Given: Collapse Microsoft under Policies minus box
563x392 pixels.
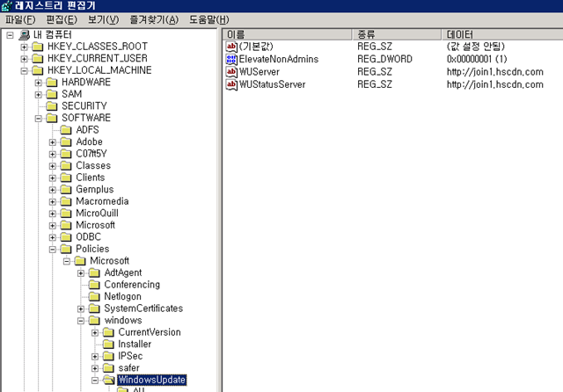Looking at the screenshot, I should pyautogui.click(x=67, y=261).
